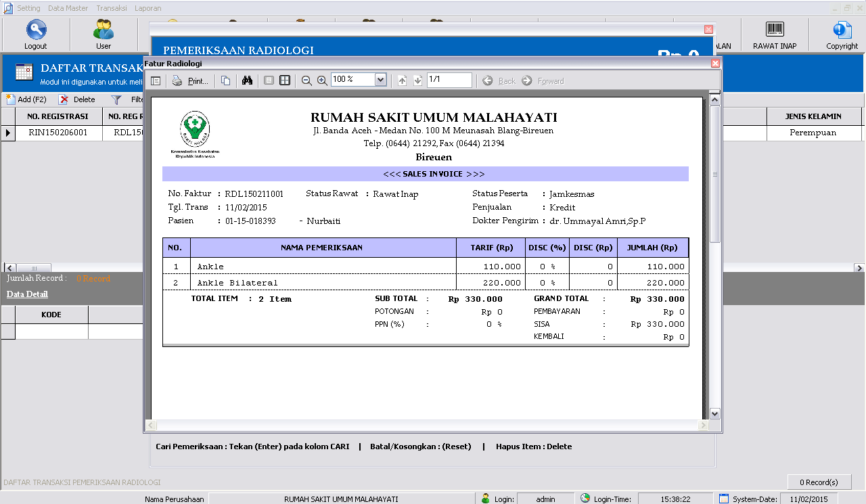The image size is (866, 504).
Task: Click the copy pages icon
Action: coord(226,81)
